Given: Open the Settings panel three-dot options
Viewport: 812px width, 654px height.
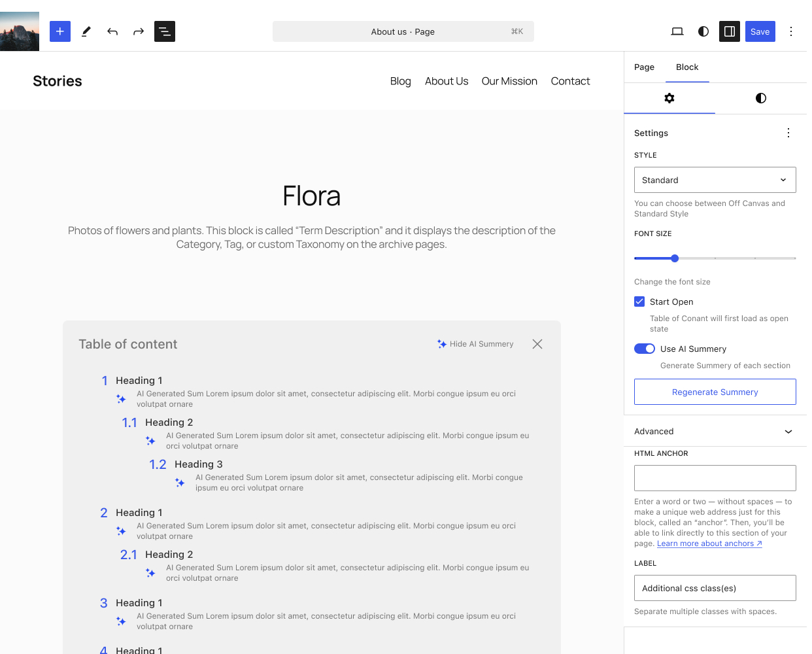Looking at the screenshot, I should coord(788,133).
